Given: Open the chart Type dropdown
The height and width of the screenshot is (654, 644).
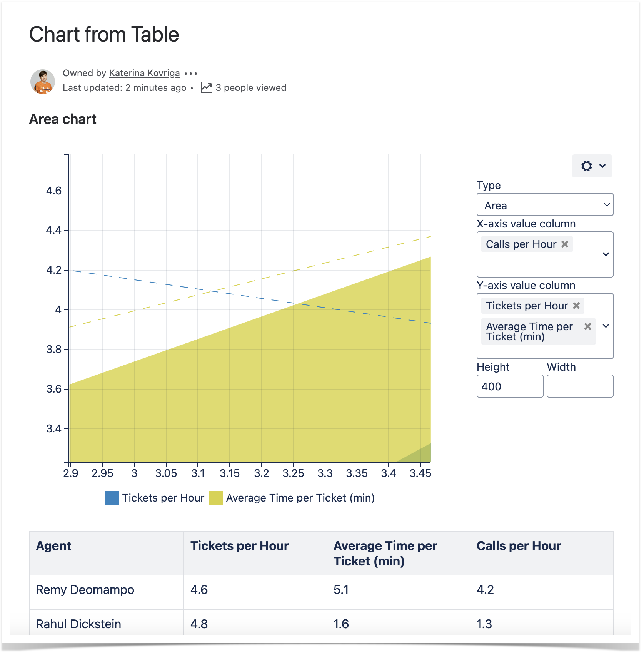Looking at the screenshot, I should [545, 205].
